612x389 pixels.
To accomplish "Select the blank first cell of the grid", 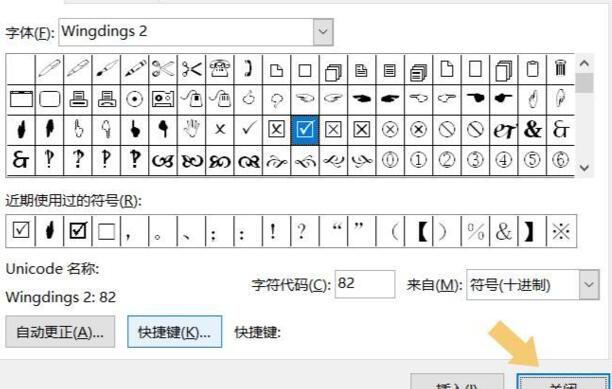I will pos(21,69).
